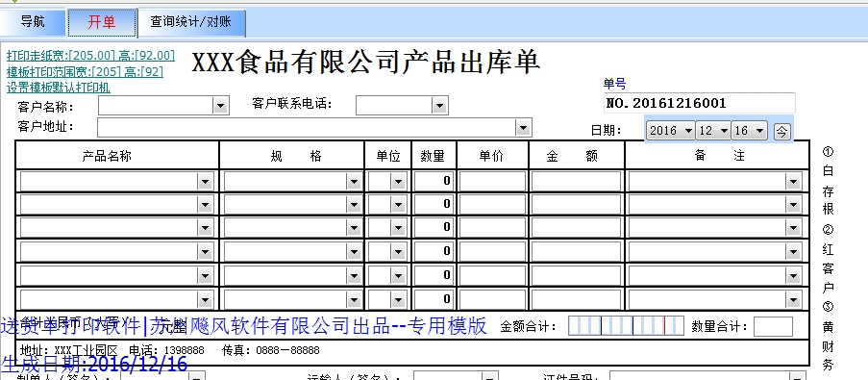
Task: Expand first row 产品名称 dropdown
Action: coord(206,181)
